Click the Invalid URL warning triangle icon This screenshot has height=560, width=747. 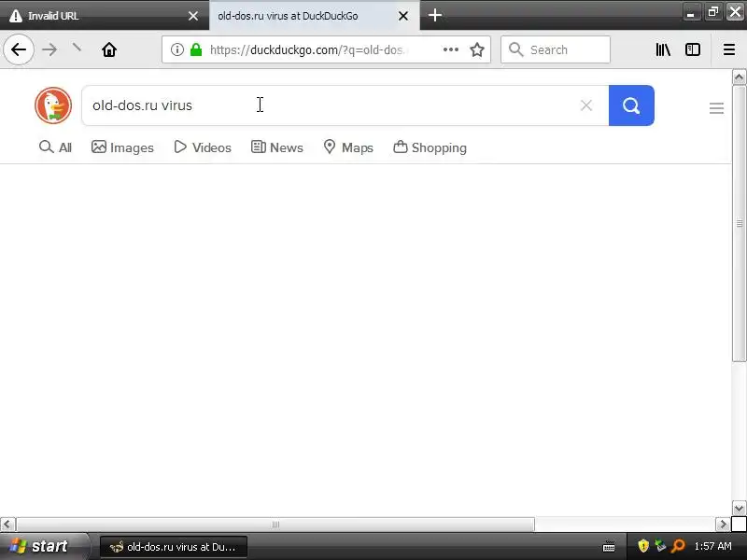pyautogui.click(x=16, y=16)
